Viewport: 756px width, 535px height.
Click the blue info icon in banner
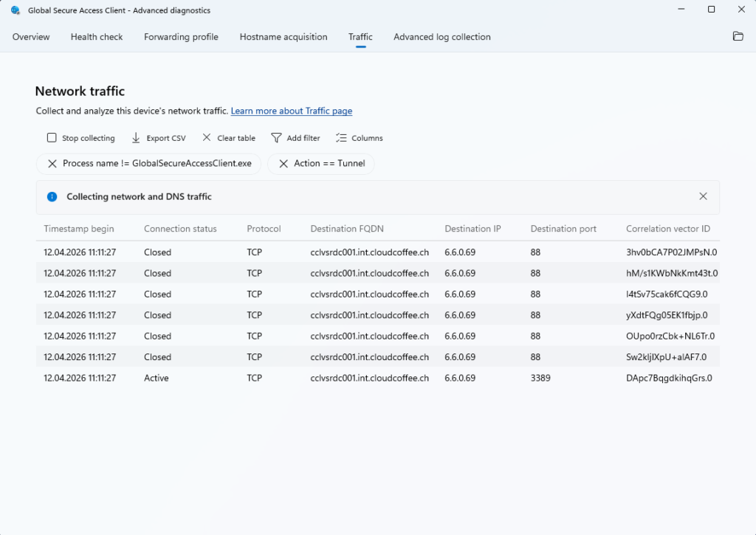tap(52, 196)
